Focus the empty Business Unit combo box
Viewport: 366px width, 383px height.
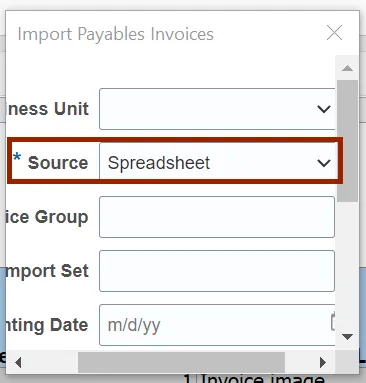[x=217, y=109]
